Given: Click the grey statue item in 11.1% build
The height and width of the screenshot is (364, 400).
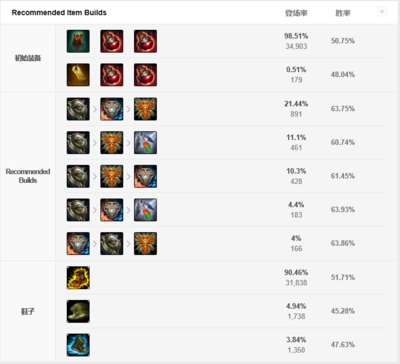Looking at the screenshot, I should tap(145, 143).
